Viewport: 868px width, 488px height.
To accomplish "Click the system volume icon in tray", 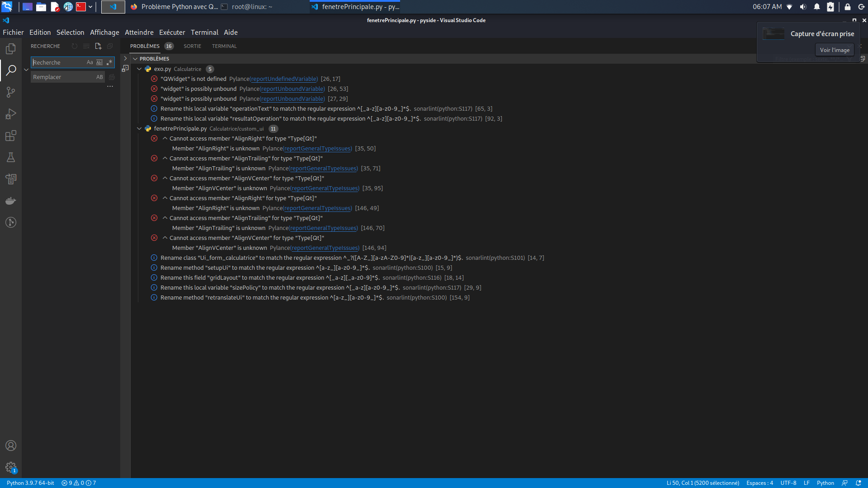I will tap(803, 7).
